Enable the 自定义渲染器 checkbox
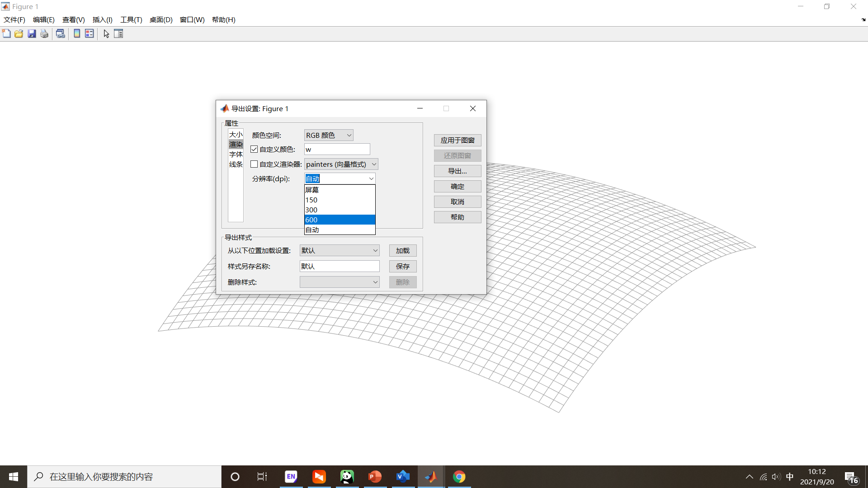The image size is (868, 488). click(254, 164)
